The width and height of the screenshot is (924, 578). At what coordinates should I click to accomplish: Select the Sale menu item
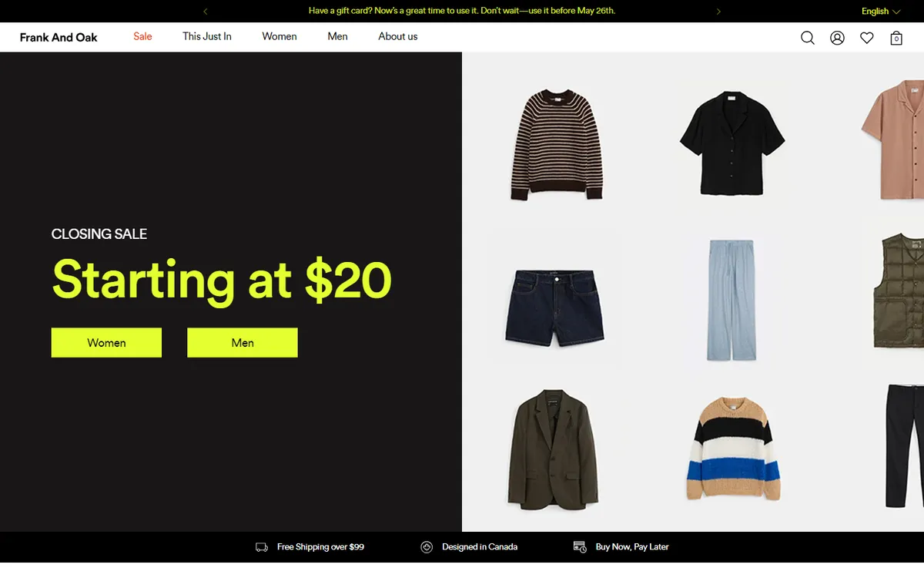[x=142, y=36]
